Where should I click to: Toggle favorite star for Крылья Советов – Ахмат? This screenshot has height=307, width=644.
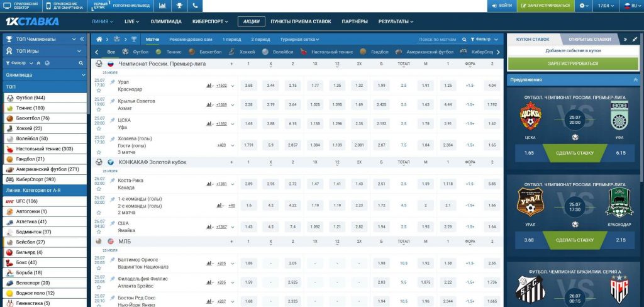pyautogui.click(x=99, y=109)
